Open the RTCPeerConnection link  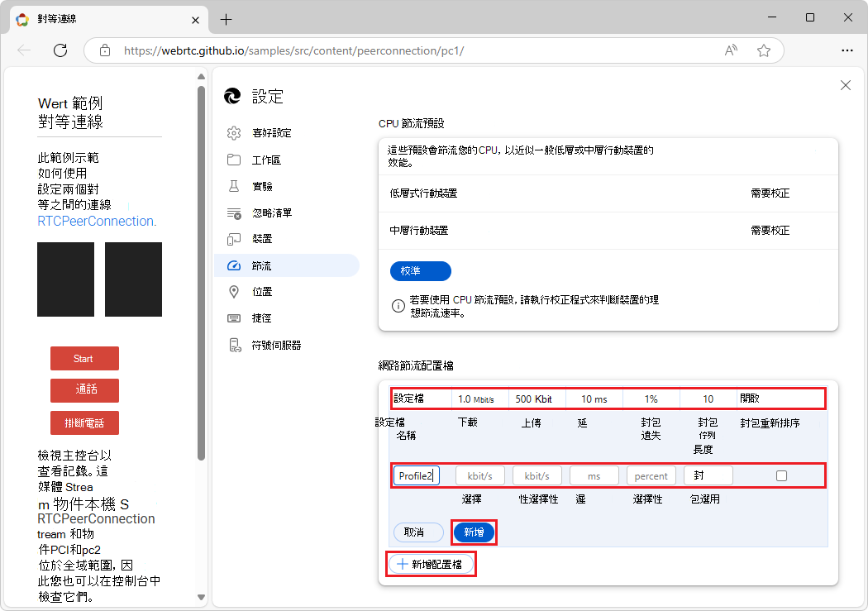pos(94,221)
